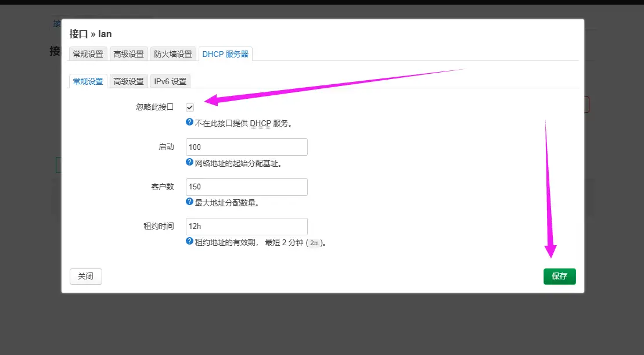This screenshot has height=355, width=644.
Task: Click the help icon beside the 启动 field
Action: point(190,163)
